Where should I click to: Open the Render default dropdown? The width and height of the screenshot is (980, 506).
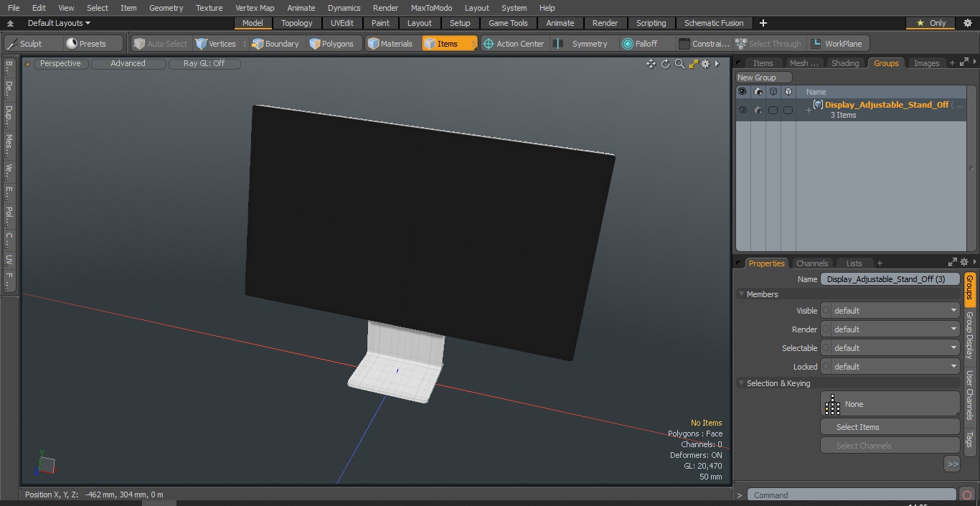coord(890,329)
